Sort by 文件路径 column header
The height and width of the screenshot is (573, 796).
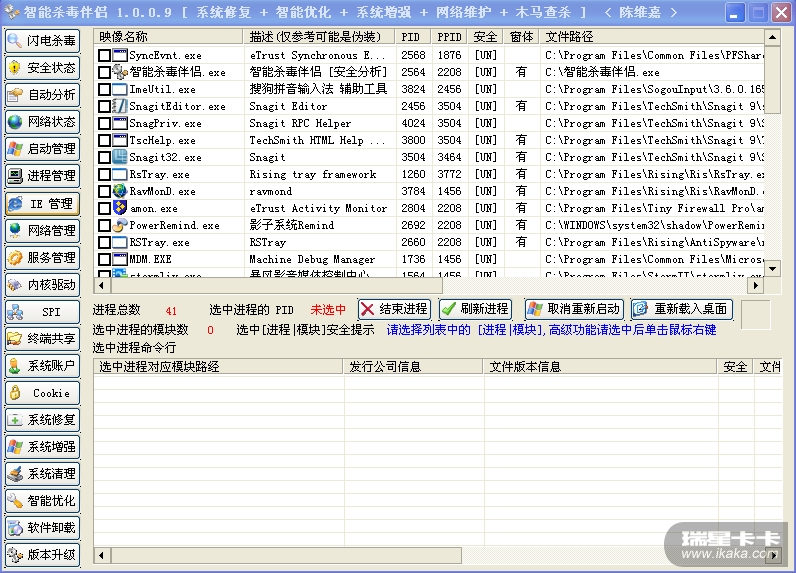(652, 37)
